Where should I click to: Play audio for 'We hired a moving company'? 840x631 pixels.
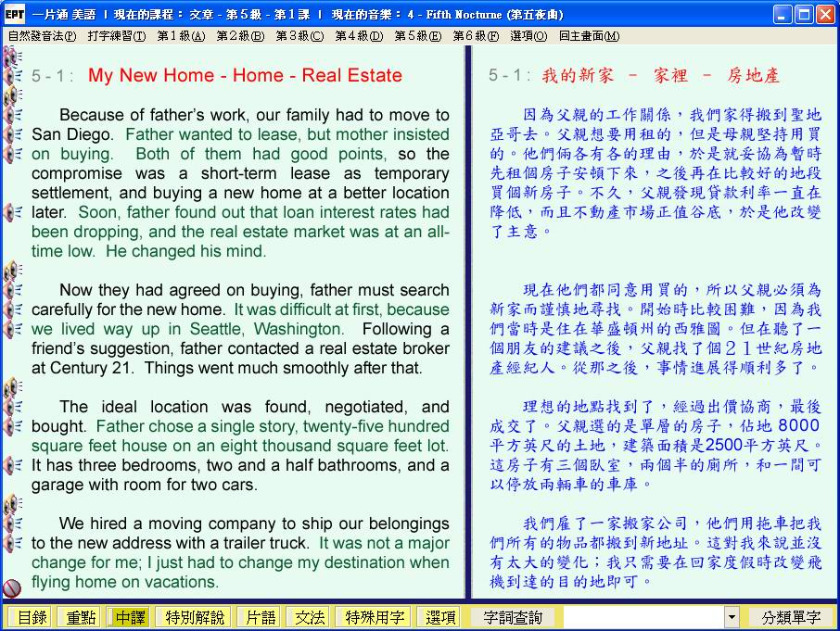(13, 524)
